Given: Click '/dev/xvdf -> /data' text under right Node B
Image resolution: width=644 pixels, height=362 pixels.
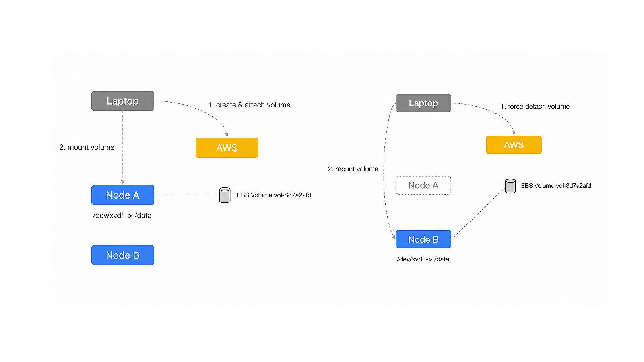Looking at the screenshot, I should [423, 259].
